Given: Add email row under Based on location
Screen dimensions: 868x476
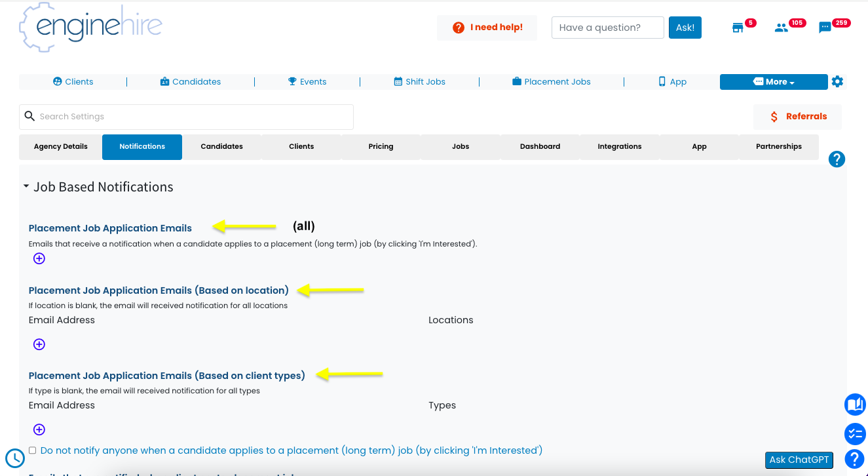Looking at the screenshot, I should 39,344.
